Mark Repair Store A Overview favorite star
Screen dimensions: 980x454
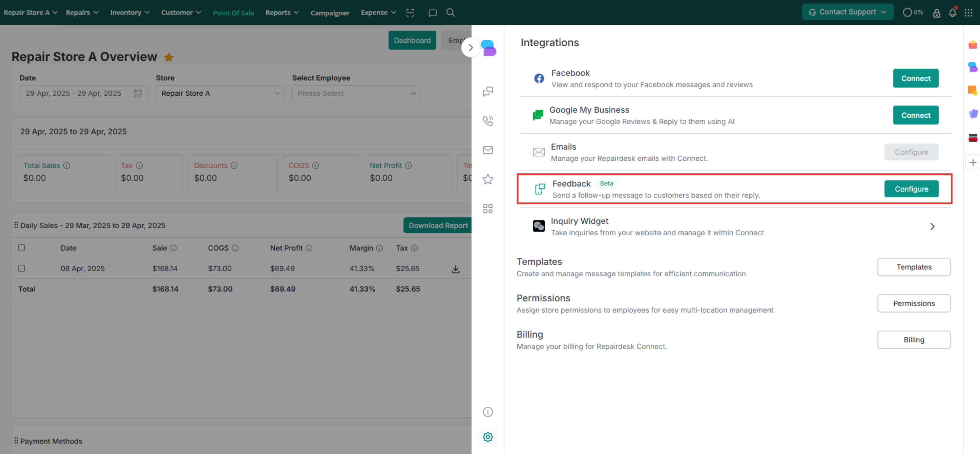(168, 58)
